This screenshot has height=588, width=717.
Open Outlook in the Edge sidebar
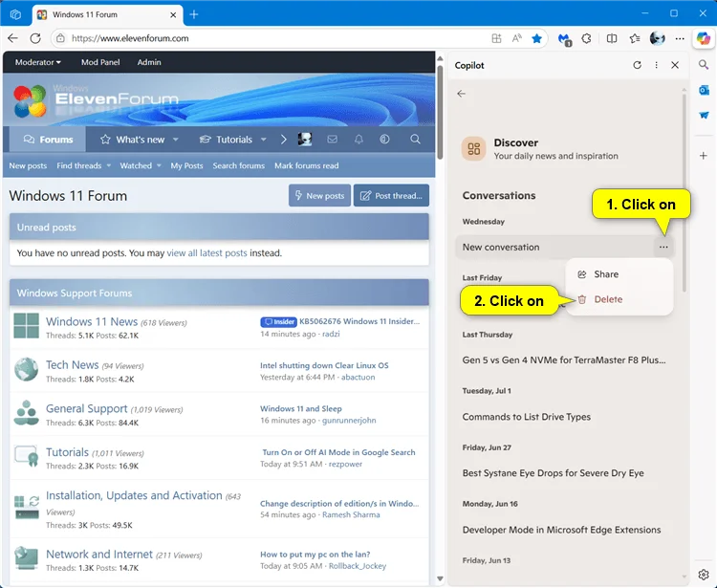pyautogui.click(x=704, y=91)
